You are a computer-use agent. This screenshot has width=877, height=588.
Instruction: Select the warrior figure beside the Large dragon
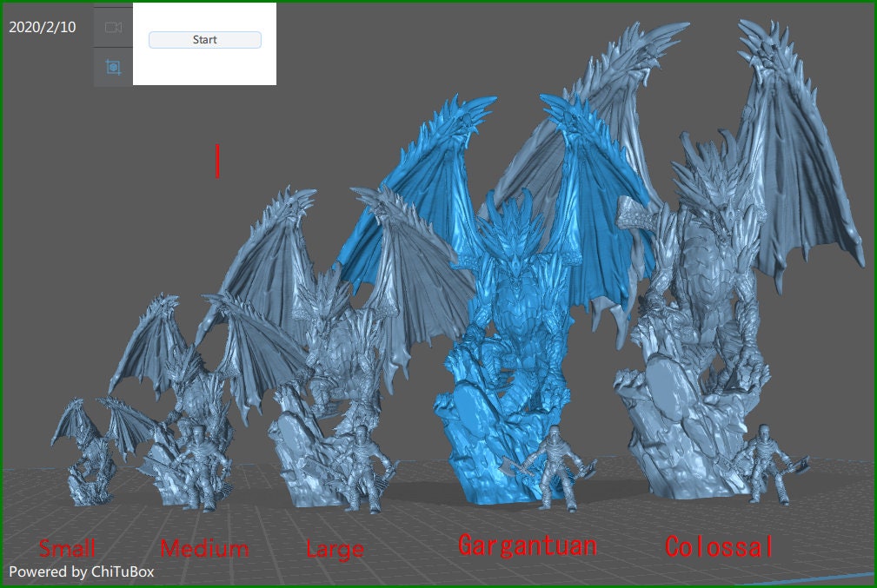[362, 468]
